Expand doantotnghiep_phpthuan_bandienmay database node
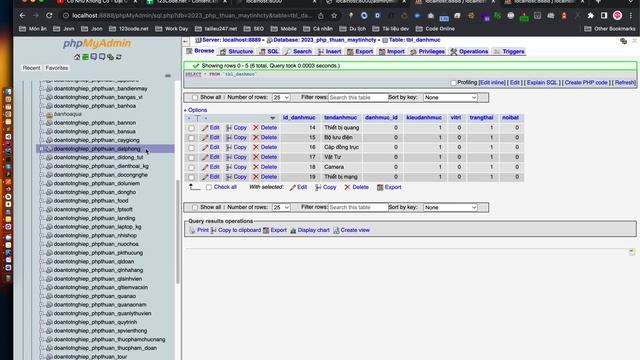 [x=42, y=89]
